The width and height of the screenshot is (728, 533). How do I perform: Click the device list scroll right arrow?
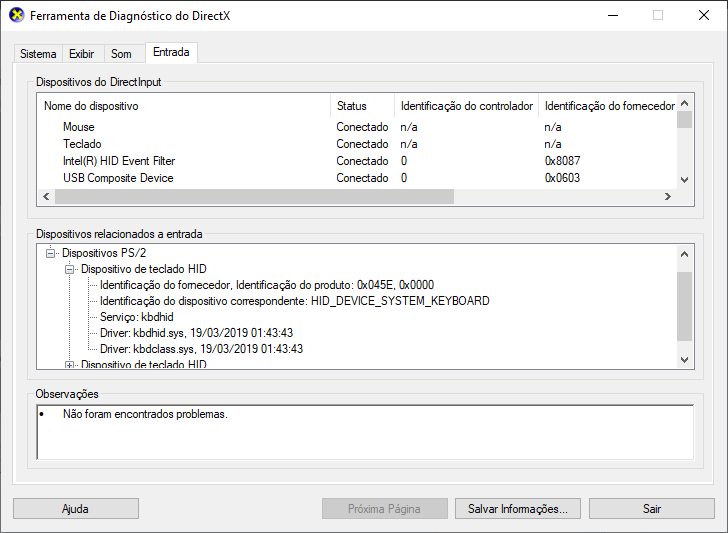tap(668, 196)
